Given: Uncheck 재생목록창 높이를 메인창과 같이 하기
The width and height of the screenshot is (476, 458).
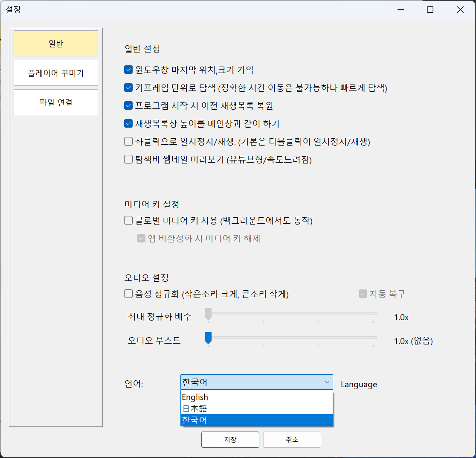Looking at the screenshot, I should pos(128,123).
